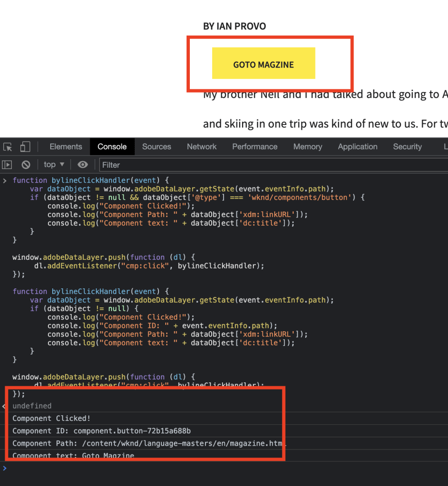The width and height of the screenshot is (448, 486).
Task: Select the Security tab
Action: (407, 147)
